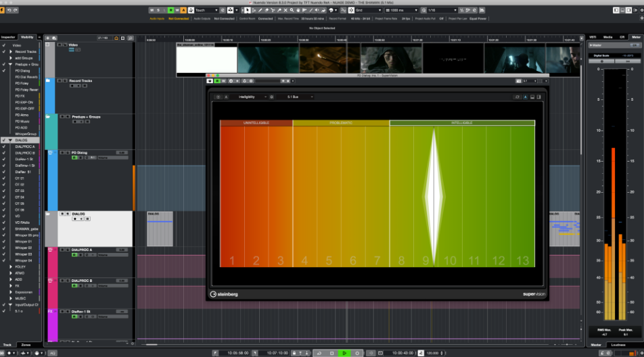Viewport: 644px width, 357px height.
Task: Click the green Play transport button
Action: [344, 353]
